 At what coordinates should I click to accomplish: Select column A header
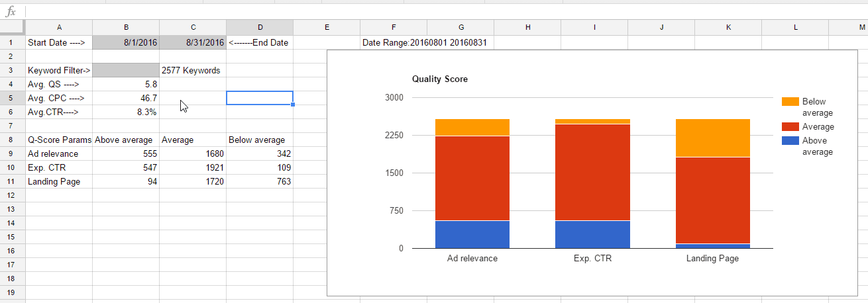tap(59, 27)
